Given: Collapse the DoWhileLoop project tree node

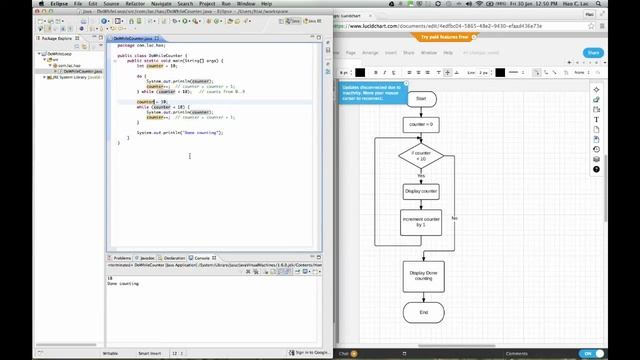Looking at the screenshot, I should point(40,54).
